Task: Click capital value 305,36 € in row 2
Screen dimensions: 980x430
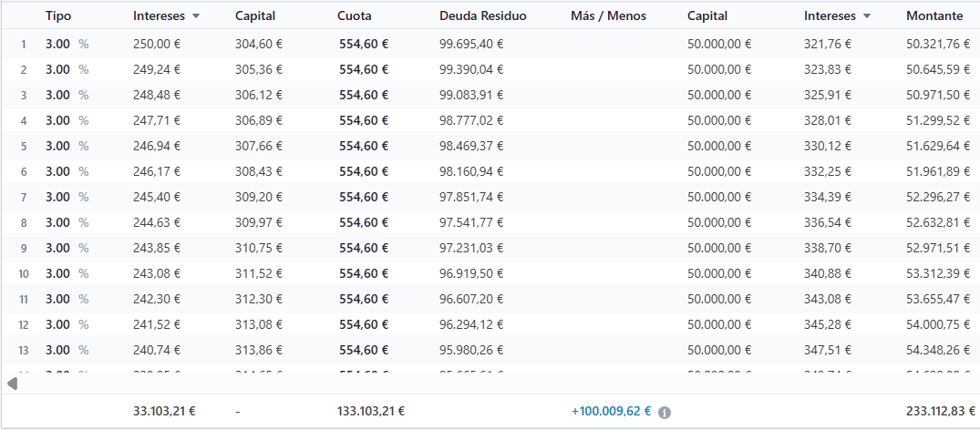Action: [259, 69]
